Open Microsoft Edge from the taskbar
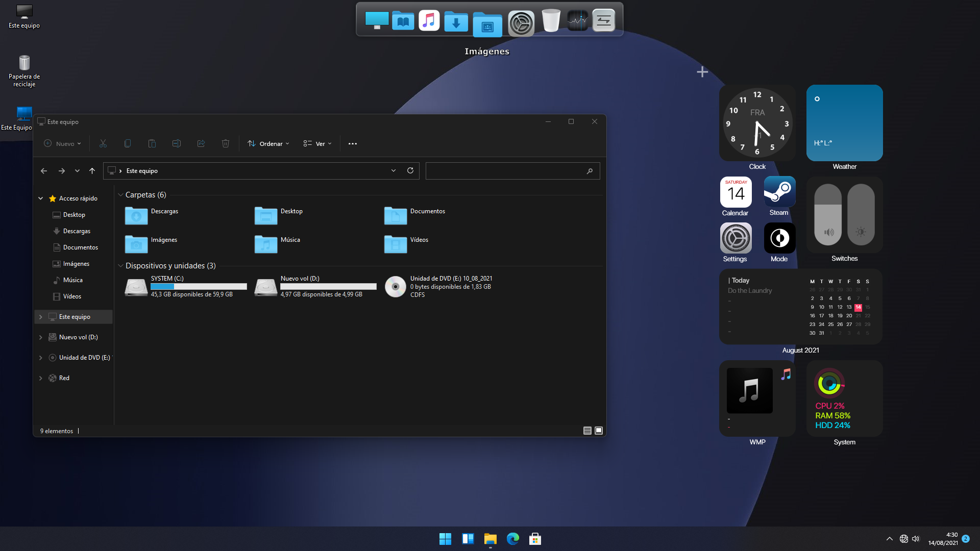 512,539
